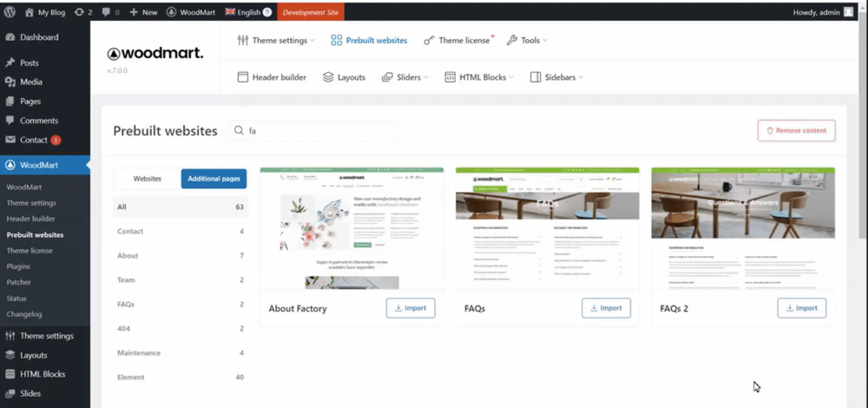Select WoodMart highlighted sidebar menu
This screenshot has height=408, width=868.
tap(45, 165)
